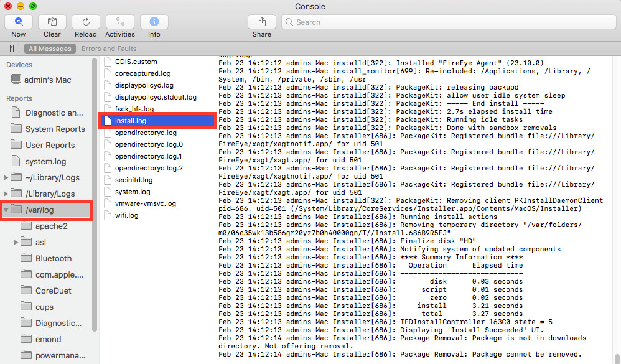The image size is (621, 364).
Task: Show the Info inspector
Action: (x=154, y=22)
